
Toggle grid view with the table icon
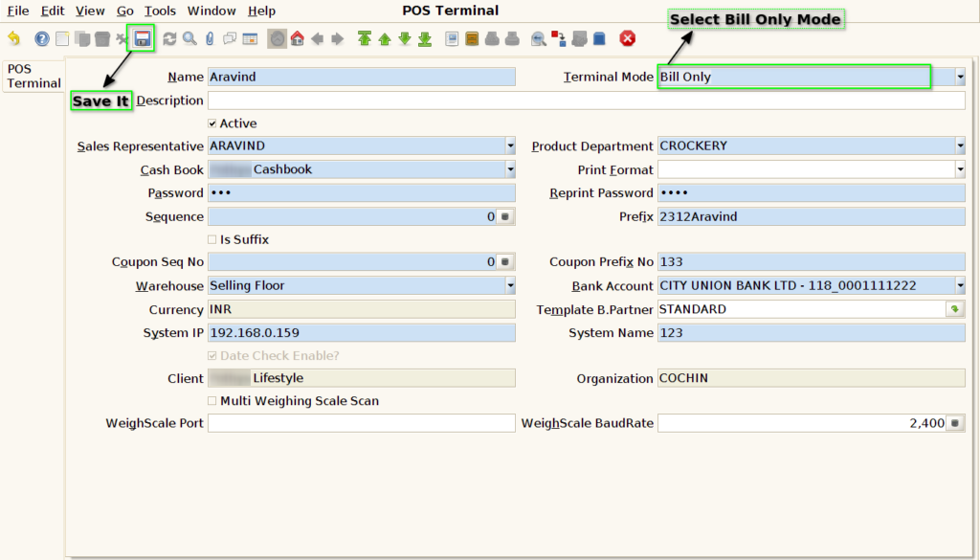[250, 38]
